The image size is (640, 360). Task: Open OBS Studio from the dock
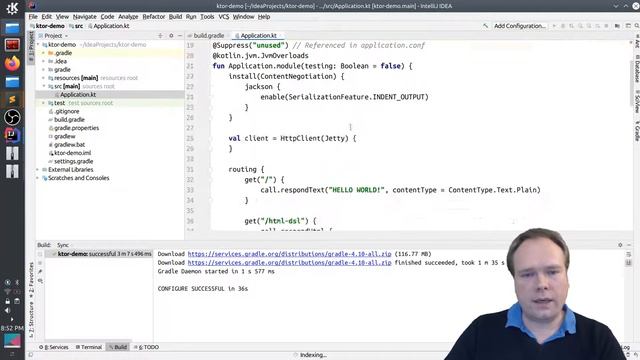(x=12, y=117)
